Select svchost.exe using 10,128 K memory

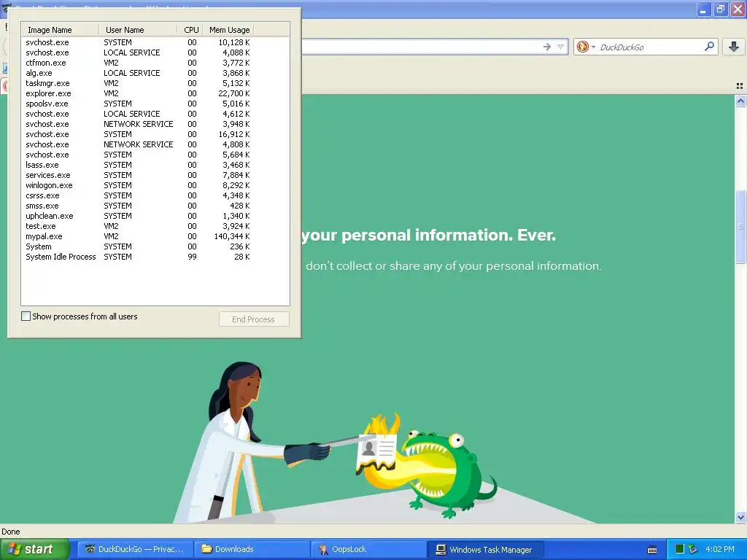138,42
